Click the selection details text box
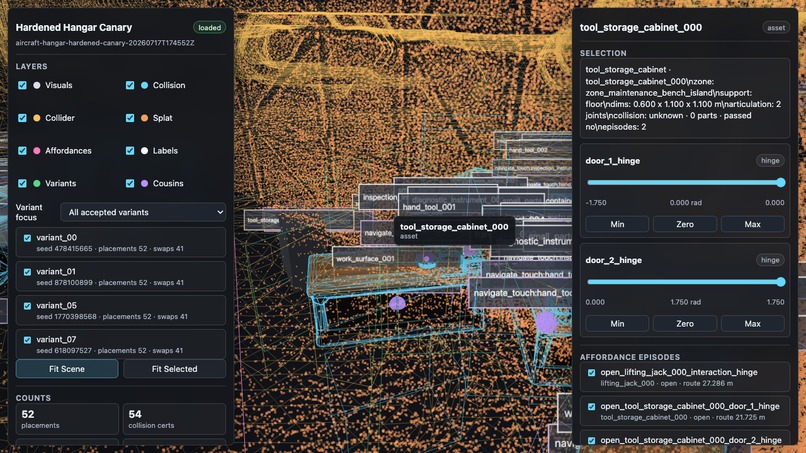 click(x=685, y=98)
